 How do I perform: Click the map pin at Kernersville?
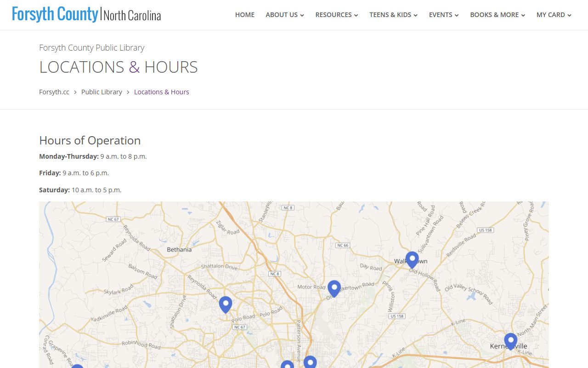pos(510,341)
